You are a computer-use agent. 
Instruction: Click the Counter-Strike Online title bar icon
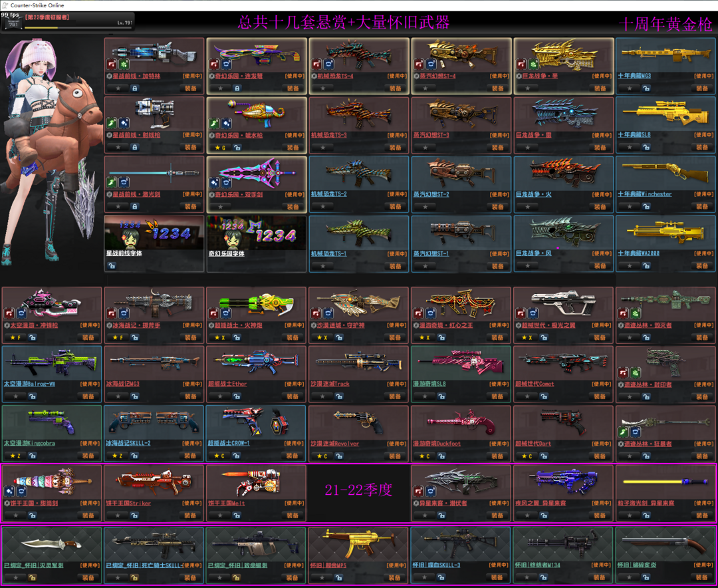pyautogui.click(x=5, y=5)
